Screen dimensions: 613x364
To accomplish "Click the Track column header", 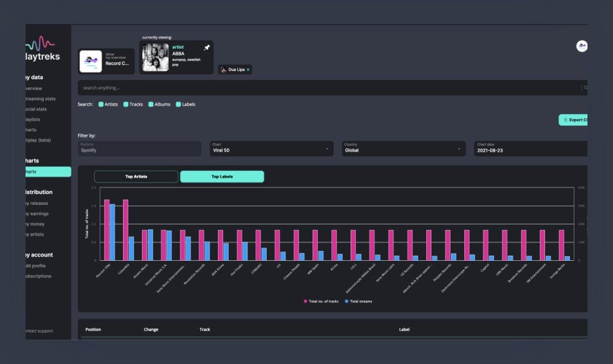I will (x=205, y=329).
